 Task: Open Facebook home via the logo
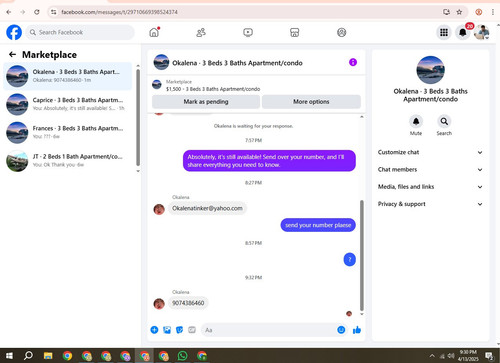14,32
